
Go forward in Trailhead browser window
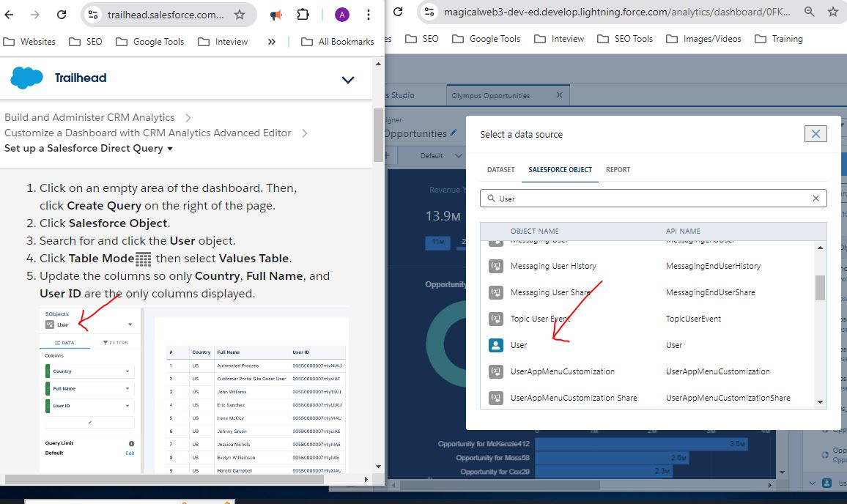click(35, 15)
